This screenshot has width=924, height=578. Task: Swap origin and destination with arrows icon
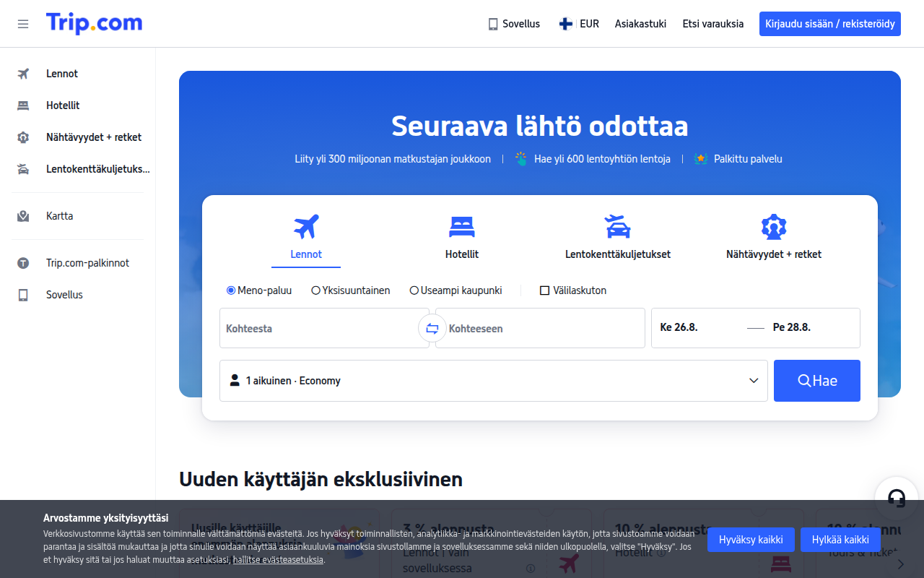click(x=432, y=328)
